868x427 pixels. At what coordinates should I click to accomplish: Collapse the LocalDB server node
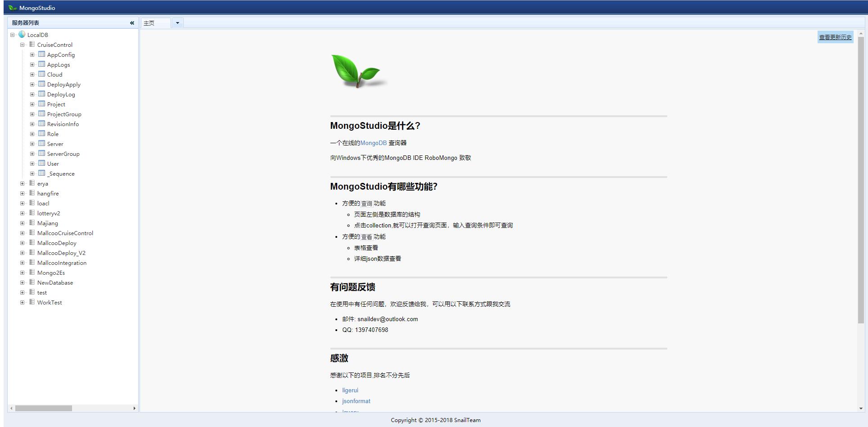pos(13,35)
